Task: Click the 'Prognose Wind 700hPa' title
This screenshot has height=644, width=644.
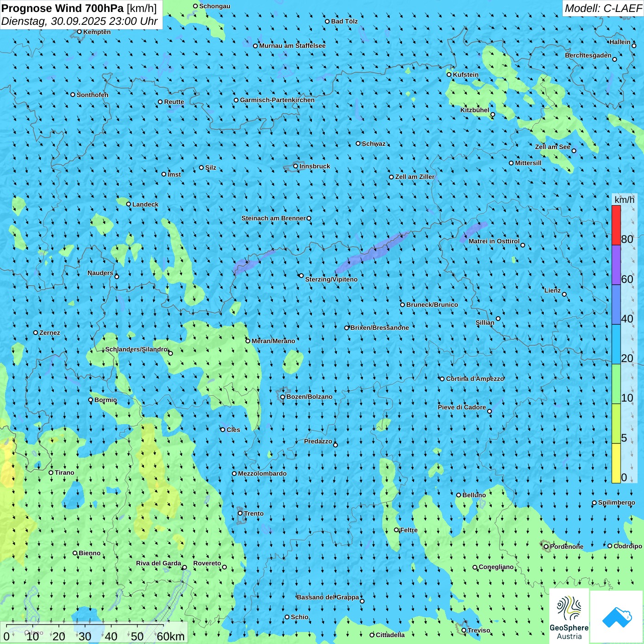Action: [x=63, y=8]
